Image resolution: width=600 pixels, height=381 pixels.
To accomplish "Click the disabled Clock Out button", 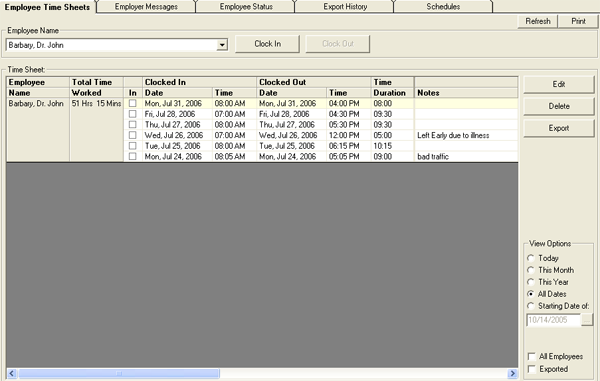I will (338, 44).
